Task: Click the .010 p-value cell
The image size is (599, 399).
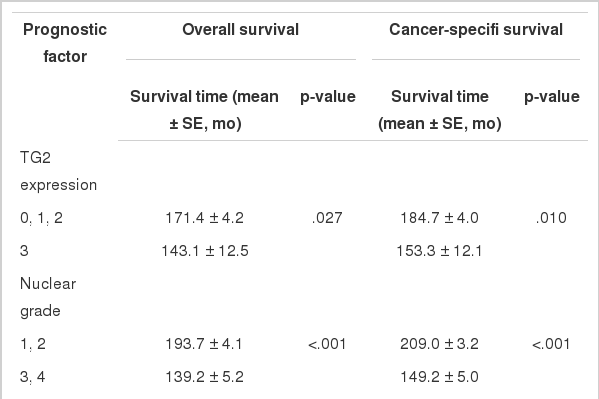Action: tap(551, 218)
